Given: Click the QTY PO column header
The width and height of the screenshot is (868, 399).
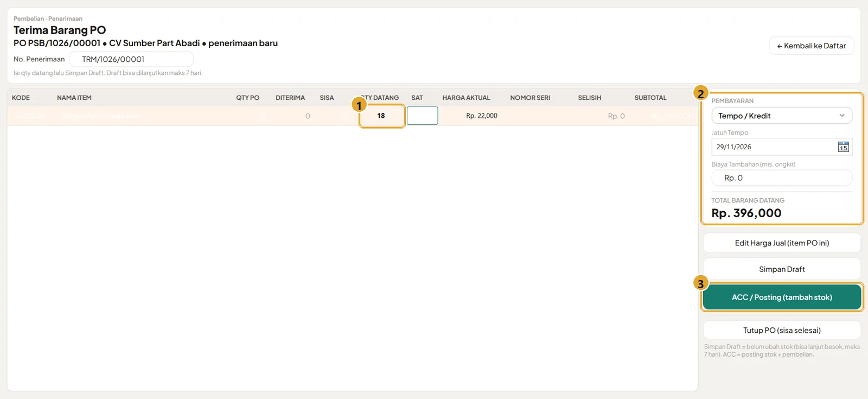Looking at the screenshot, I should tap(247, 98).
